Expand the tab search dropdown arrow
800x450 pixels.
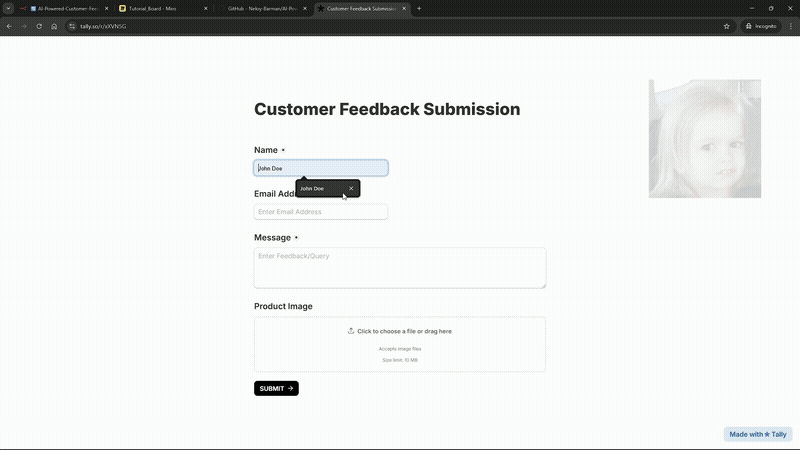(x=8, y=8)
